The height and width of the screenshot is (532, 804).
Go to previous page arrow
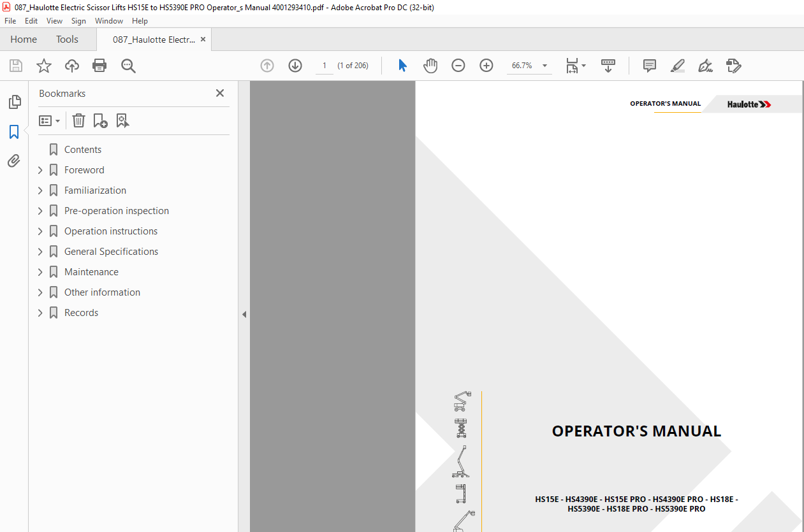pos(267,66)
